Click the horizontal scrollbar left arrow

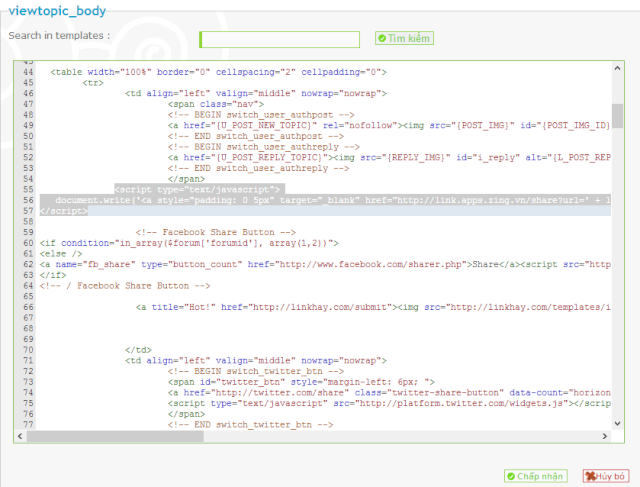(x=20, y=436)
